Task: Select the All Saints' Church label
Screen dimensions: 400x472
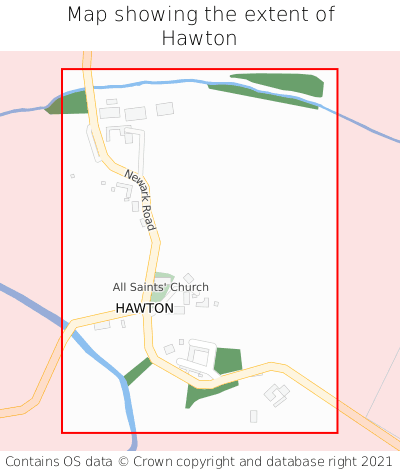Action: (161, 287)
